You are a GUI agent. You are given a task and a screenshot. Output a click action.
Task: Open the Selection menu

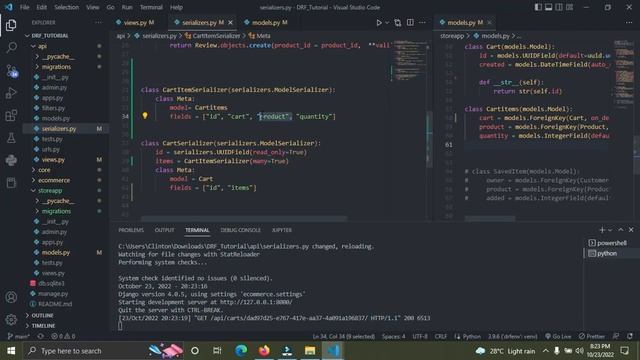67,7
